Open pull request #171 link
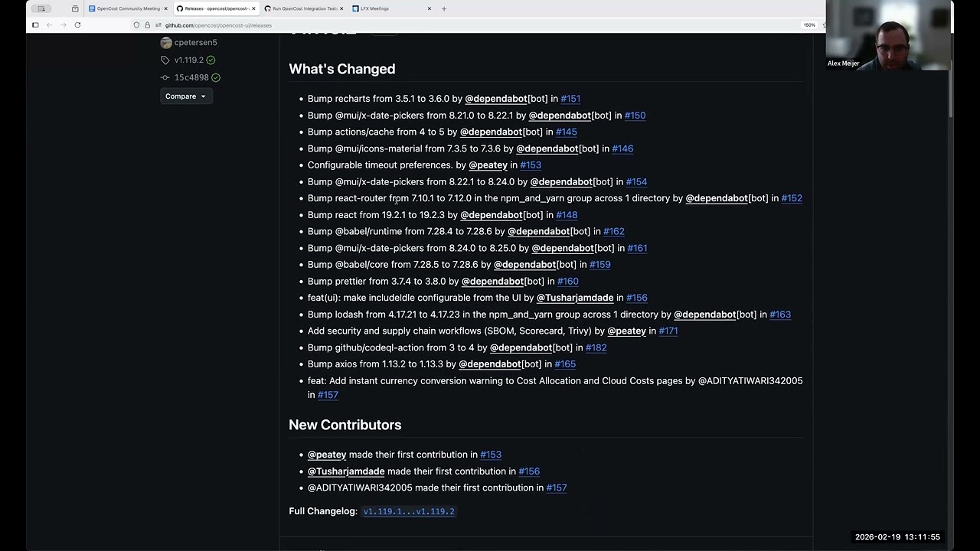This screenshot has height=551, width=980. pyautogui.click(x=668, y=331)
